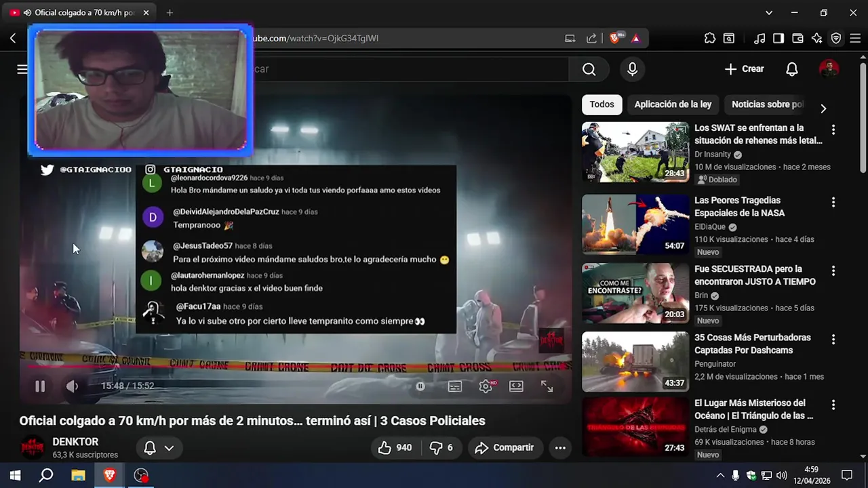The height and width of the screenshot is (488, 868).
Task: Open options for El Lugar Más Misterioso
Action: coord(833,405)
